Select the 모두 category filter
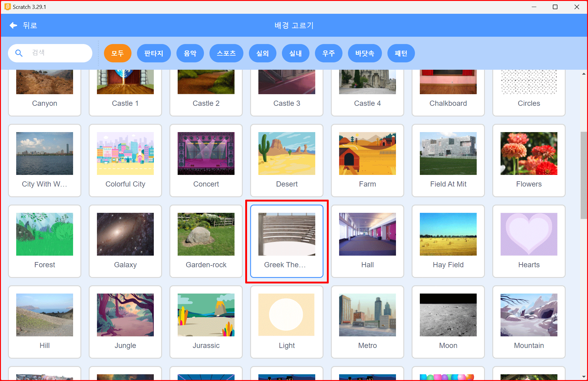Image resolution: width=588 pixels, height=381 pixels. click(117, 53)
